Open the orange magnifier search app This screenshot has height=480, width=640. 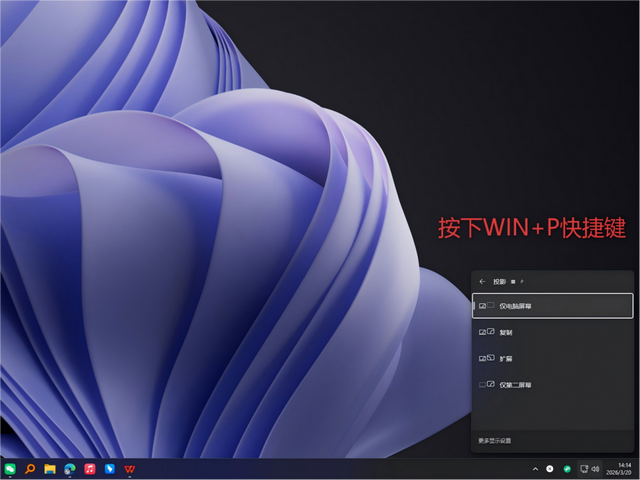[x=30, y=469]
